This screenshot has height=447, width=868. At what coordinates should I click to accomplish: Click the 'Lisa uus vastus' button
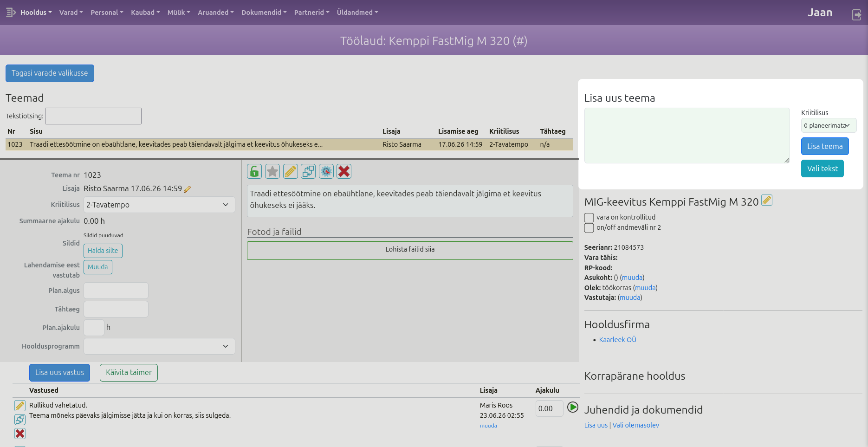60,373
